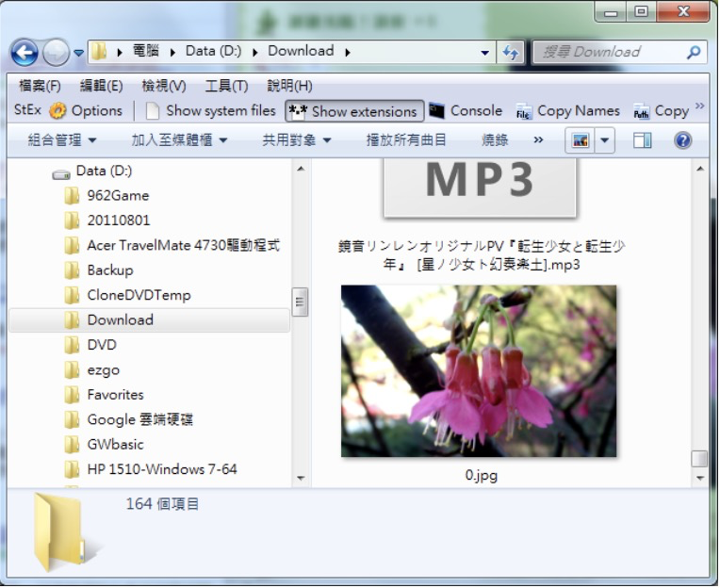Show more command bar items chevron
The width and height of the screenshot is (720, 588).
point(538,140)
